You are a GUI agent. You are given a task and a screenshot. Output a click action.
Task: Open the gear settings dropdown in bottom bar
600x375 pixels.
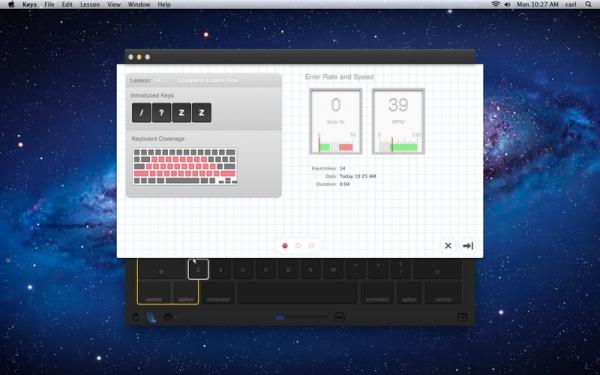[x=168, y=317]
